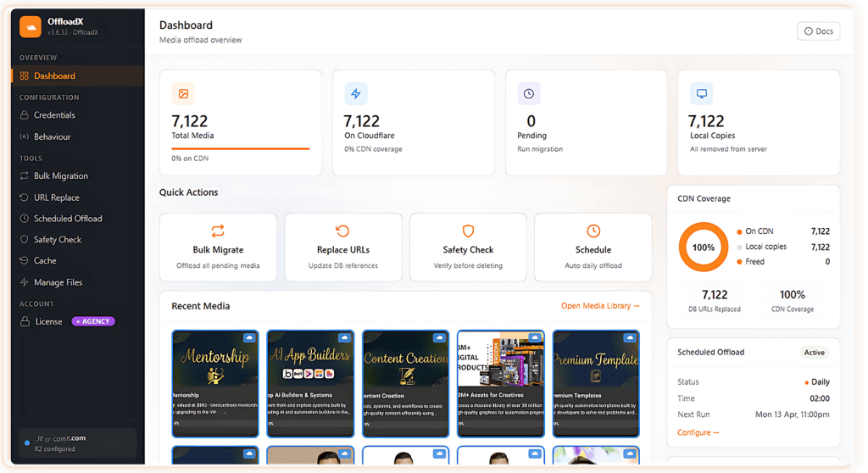Click the Local Copies monitor icon
The height and width of the screenshot is (473, 868).
[701, 93]
